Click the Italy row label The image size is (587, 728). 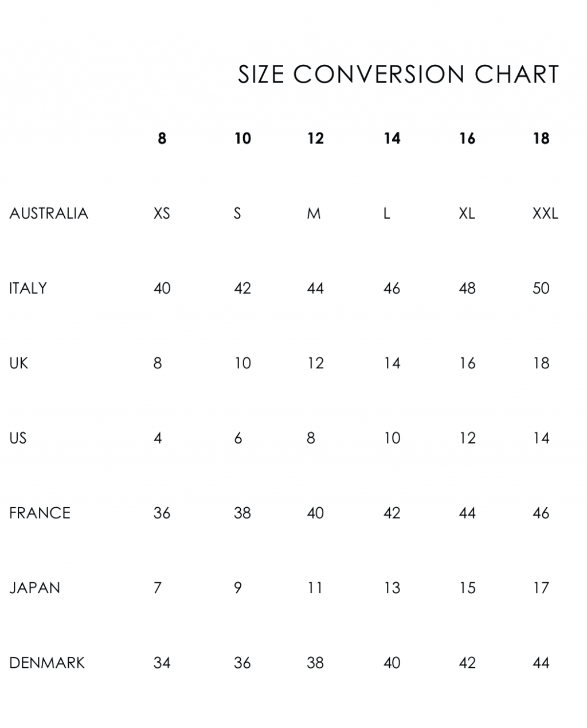28,288
